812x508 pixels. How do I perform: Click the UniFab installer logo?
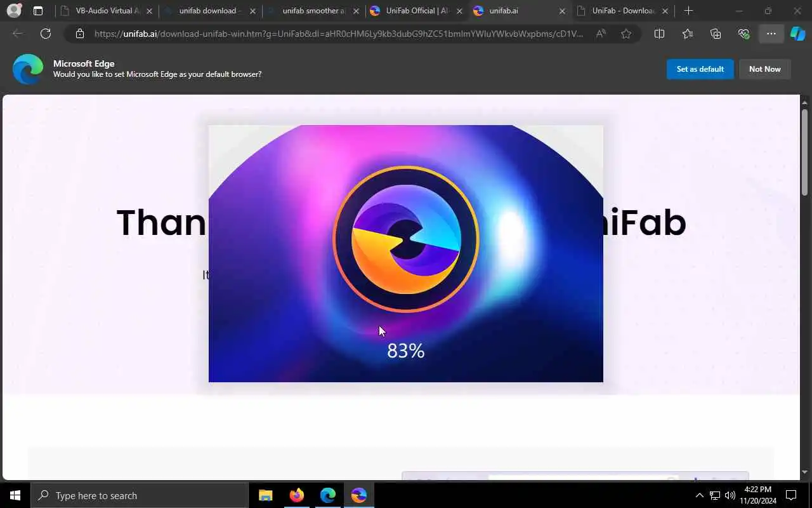pyautogui.click(x=406, y=239)
